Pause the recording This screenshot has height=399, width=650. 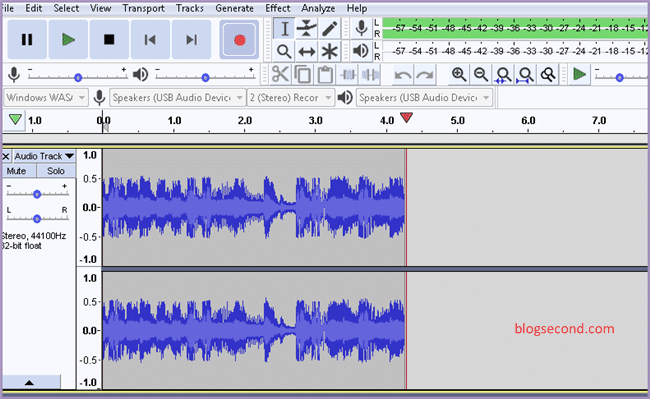[x=27, y=40]
